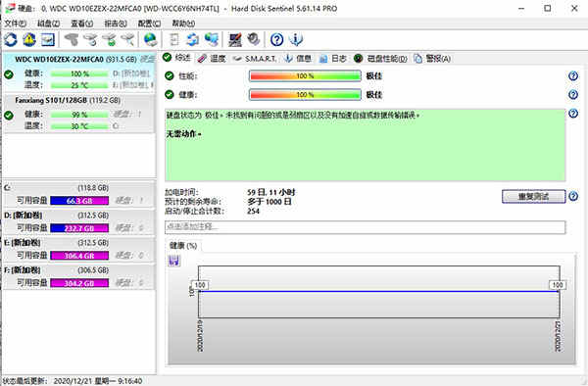Click F: free space bar 304.2 GB

pyautogui.click(x=79, y=283)
